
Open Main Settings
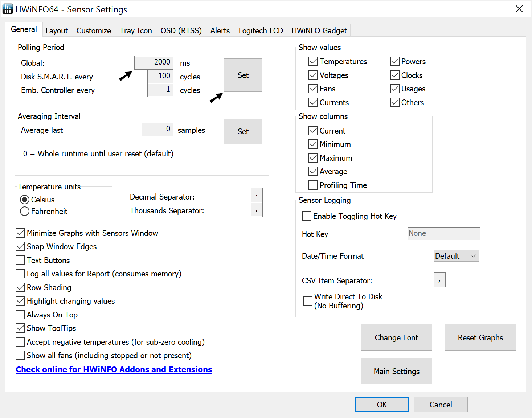pos(397,371)
